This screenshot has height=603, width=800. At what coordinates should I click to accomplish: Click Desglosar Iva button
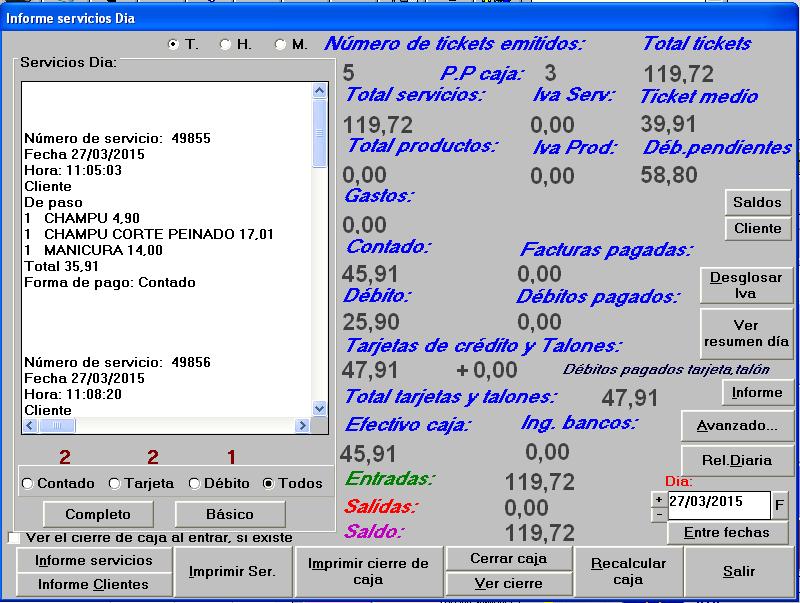[x=746, y=285]
